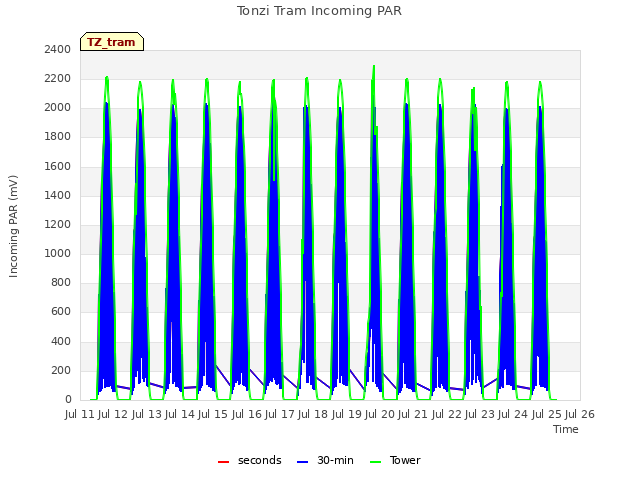Click the Jul 21 x-axis date label
The image size is (640, 480).
click(413, 414)
